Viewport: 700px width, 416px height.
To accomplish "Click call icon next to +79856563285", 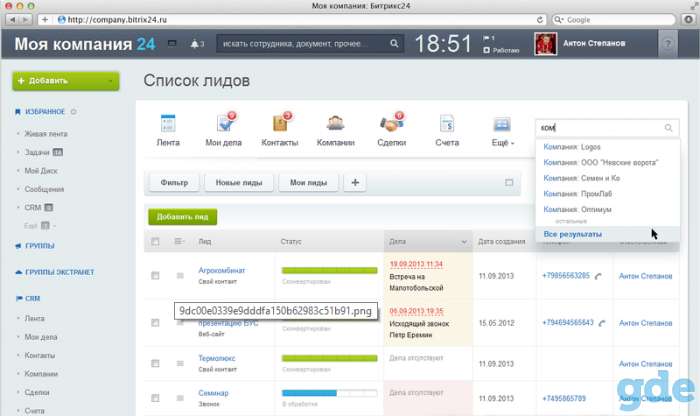I will (x=598, y=276).
